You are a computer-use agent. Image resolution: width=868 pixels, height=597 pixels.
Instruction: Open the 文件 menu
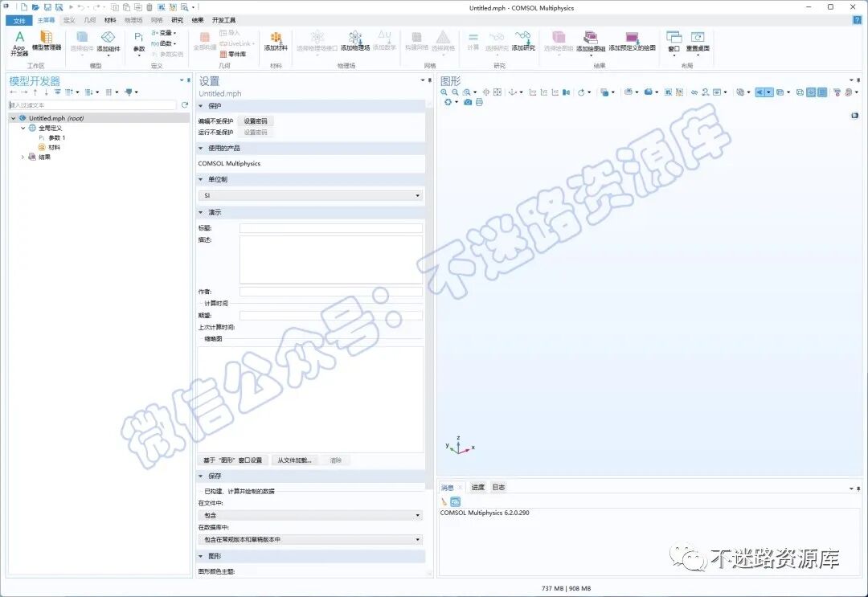[x=19, y=20]
